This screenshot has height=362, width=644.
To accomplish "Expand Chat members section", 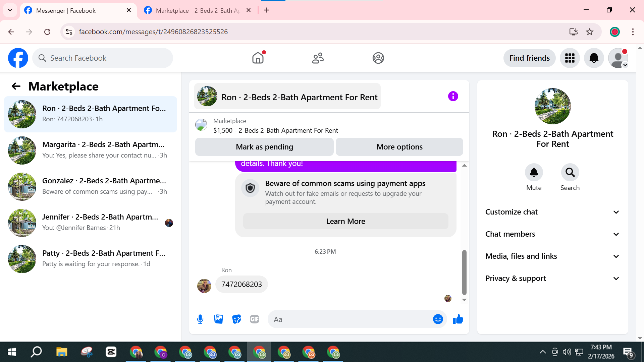I will click(552, 234).
